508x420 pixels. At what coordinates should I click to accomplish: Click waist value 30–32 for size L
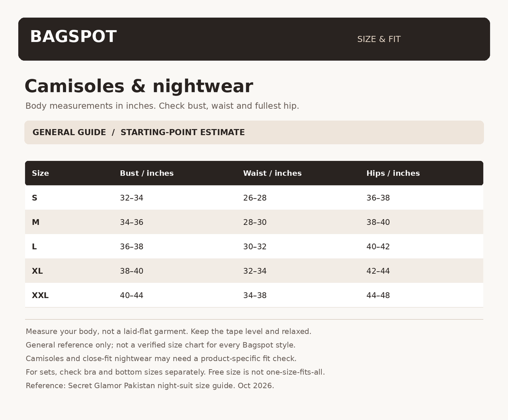pyautogui.click(x=255, y=246)
